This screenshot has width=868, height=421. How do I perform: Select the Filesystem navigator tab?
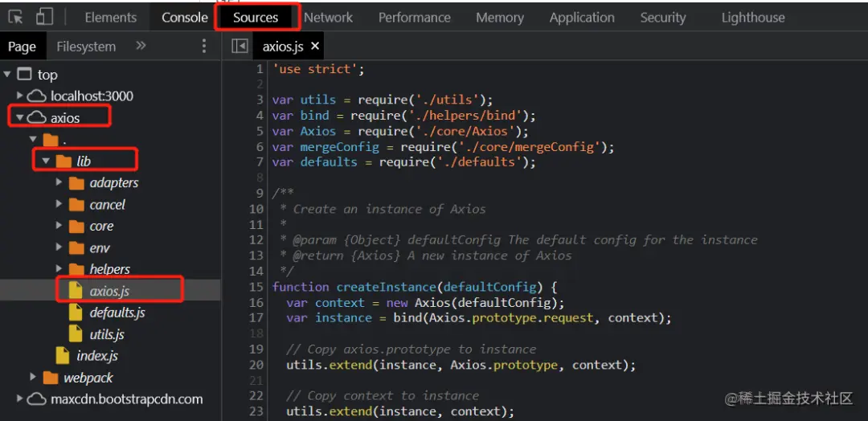point(86,47)
